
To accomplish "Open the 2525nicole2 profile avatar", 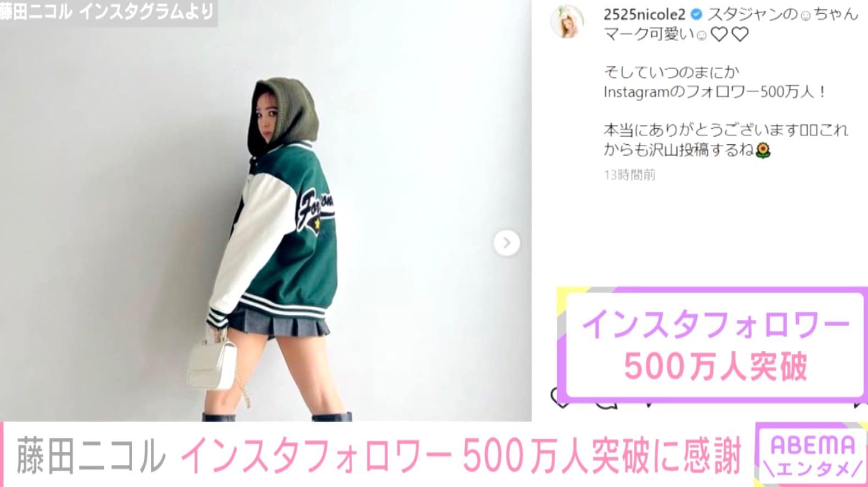I will [567, 21].
